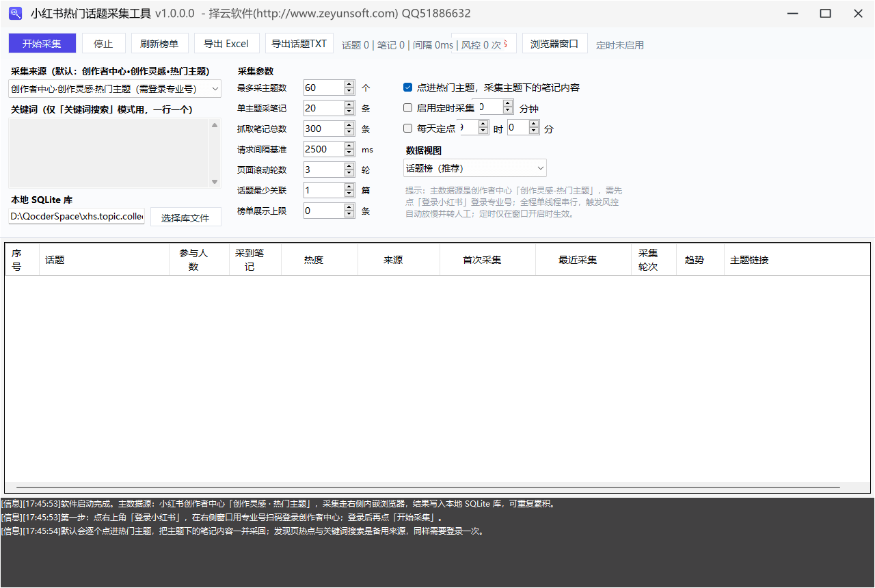The width and height of the screenshot is (875, 588).
Task: Refresh the list via 刷新榜单
Action: click(x=159, y=44)
